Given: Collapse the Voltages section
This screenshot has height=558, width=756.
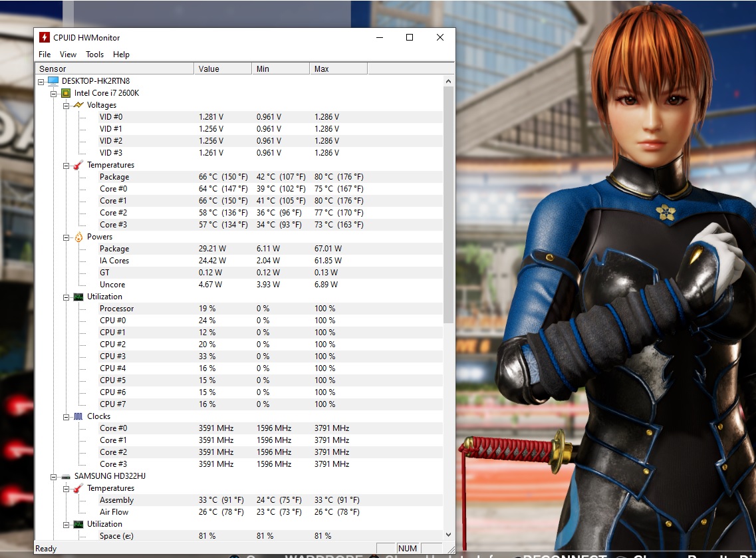Looking at the screenshot, I should tap(66, 106).
